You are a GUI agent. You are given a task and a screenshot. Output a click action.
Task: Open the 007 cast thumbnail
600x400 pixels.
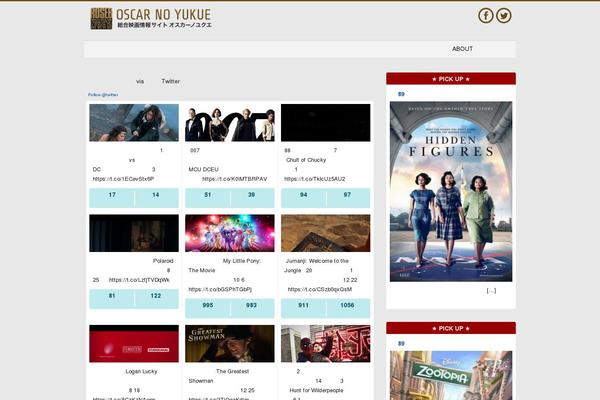click(230, 122)
